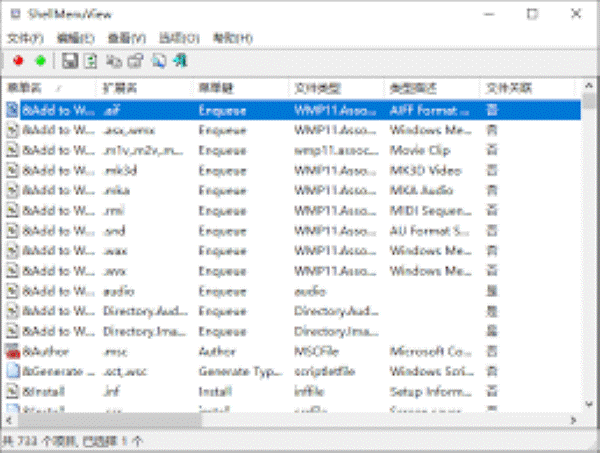Image resolution: width=600 pixels, height=453 pixels.
Task: Click the Copy Selected Items toolbar icon
Action: point(114,61)
